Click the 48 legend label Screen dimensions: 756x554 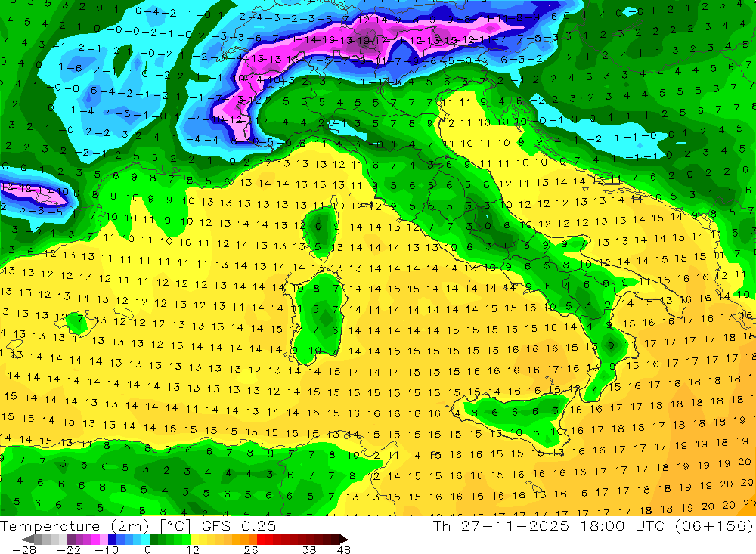click(343, 550)
